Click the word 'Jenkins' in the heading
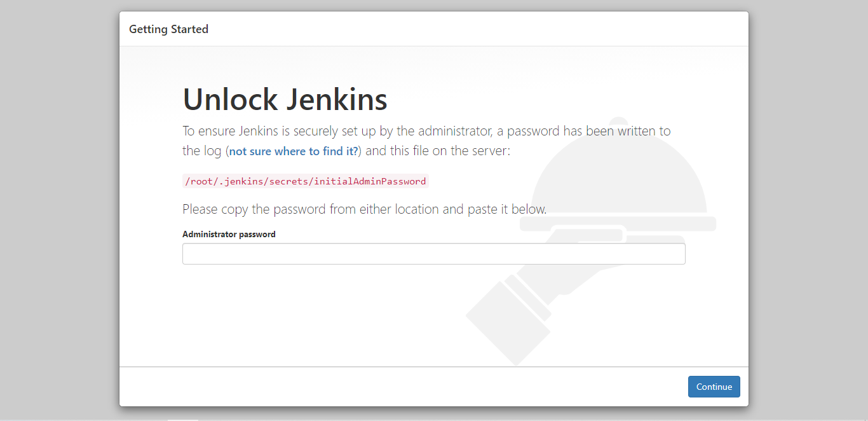Screen dimensions: 868x421 (x=337, y=99)
